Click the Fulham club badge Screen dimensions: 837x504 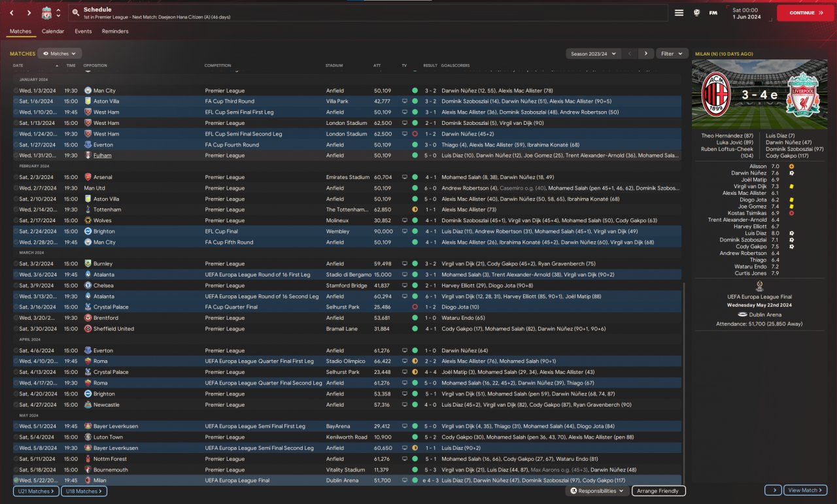(88, 156)
